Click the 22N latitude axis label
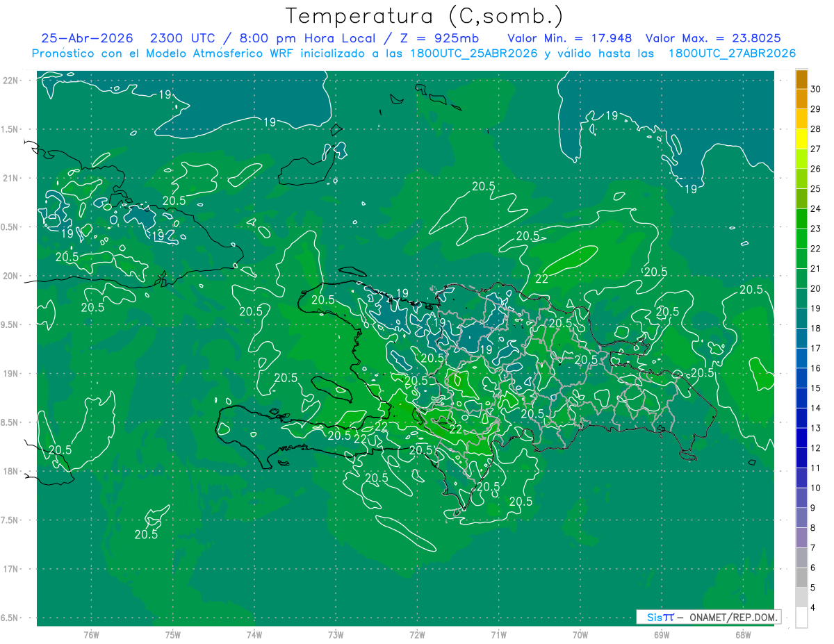834x644 pixels. click(12, 80)
